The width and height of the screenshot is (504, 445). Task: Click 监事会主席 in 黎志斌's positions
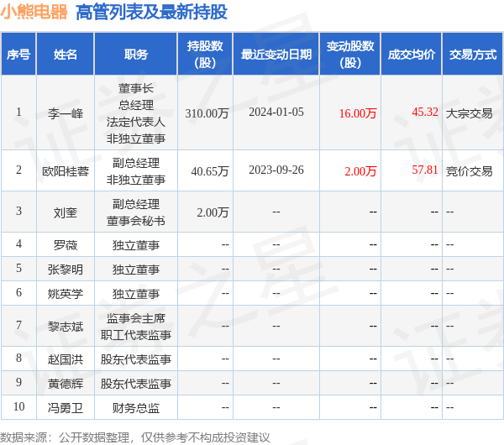[136, 318]
